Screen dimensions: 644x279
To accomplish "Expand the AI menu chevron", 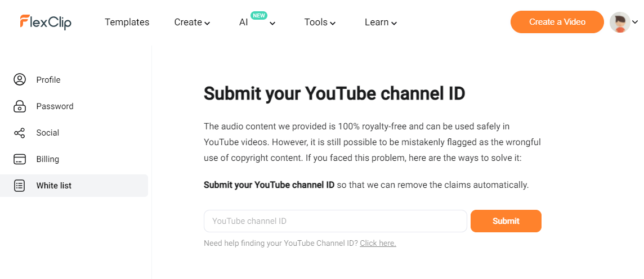I will (x=272, y=24).
